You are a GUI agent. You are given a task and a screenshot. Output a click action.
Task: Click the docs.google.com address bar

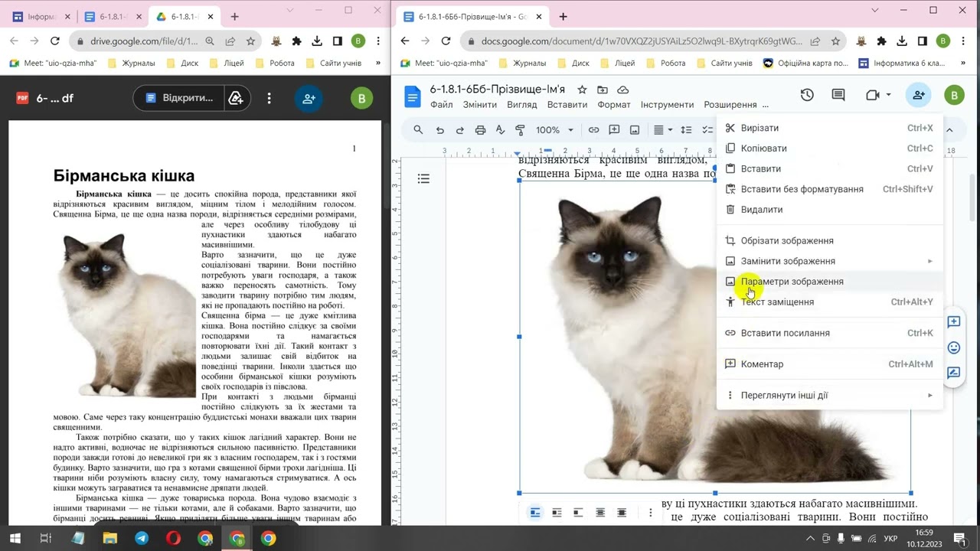[643, 41]
